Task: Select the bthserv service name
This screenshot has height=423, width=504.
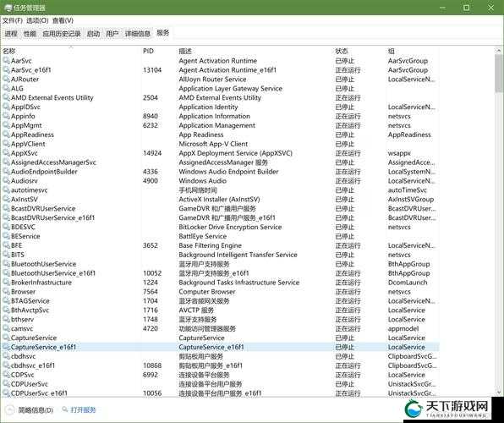Action: click(22, 320)
